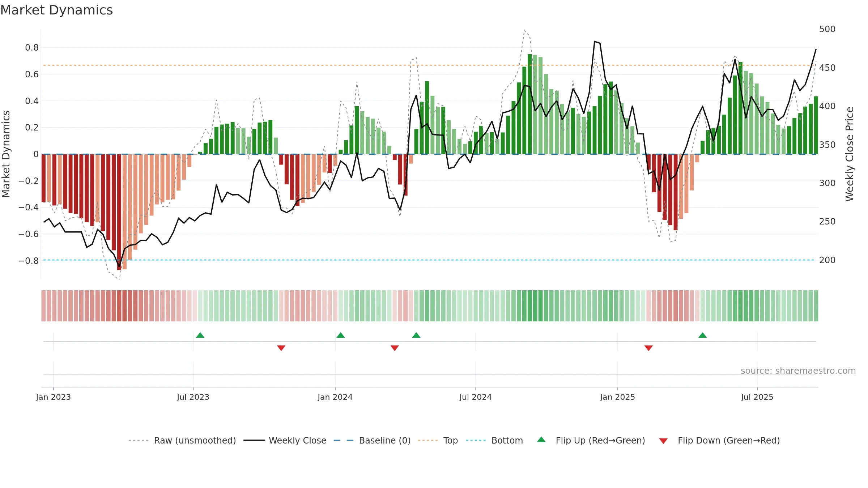
Task: Click the Weekly Close Price axis title
Action: (850, 154)
